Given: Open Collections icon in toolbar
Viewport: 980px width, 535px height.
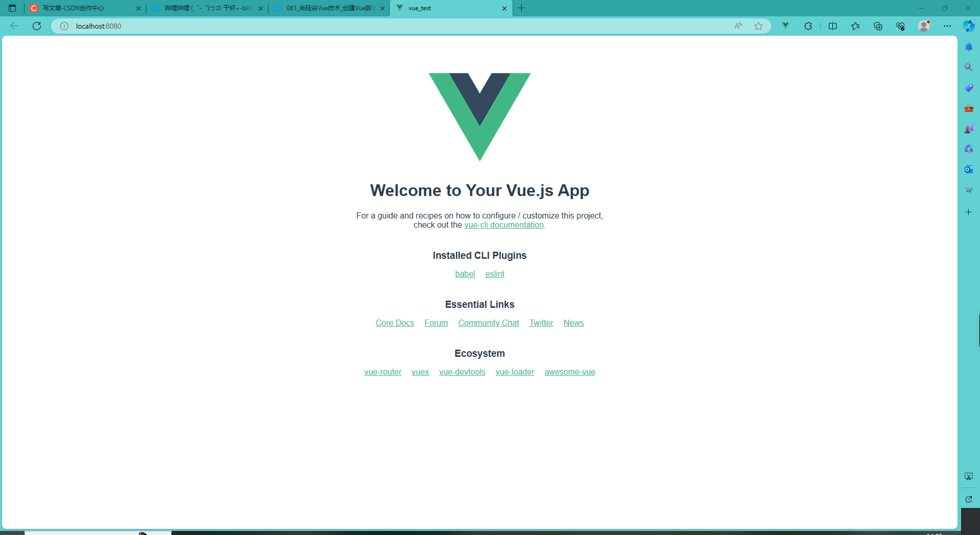Looking at the screenshot, I should (878, 26).
